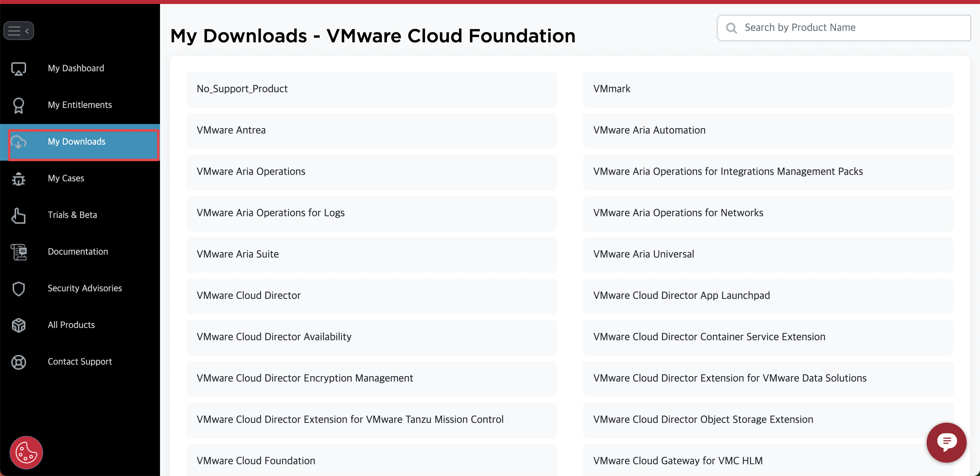
Task: Select Cloud Director Extension for Tanzu Mission Control
Action: click(371, 420)
